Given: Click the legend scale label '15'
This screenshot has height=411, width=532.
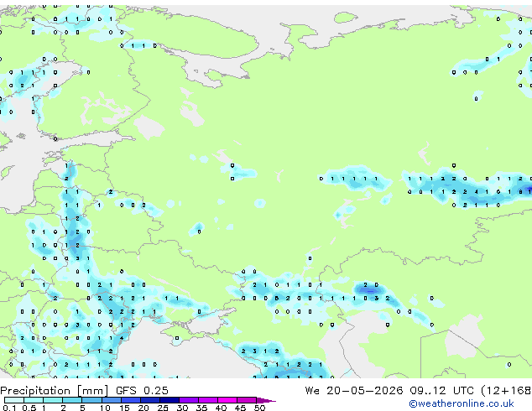Looking at the screenshot, I should pos(124,408).
